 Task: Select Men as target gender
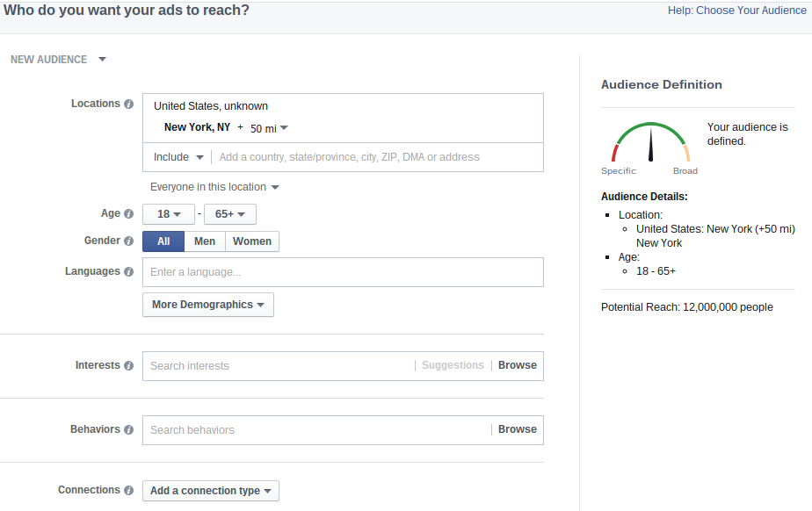pos(205,241)
